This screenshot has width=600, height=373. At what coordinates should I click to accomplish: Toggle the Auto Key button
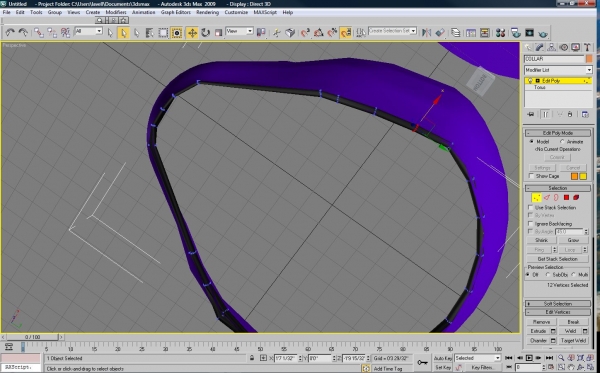point(443,358)
